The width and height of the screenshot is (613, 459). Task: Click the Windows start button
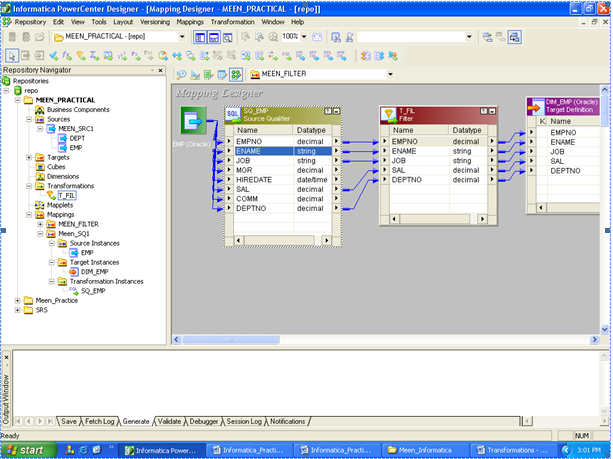click(x=28, y=450)
